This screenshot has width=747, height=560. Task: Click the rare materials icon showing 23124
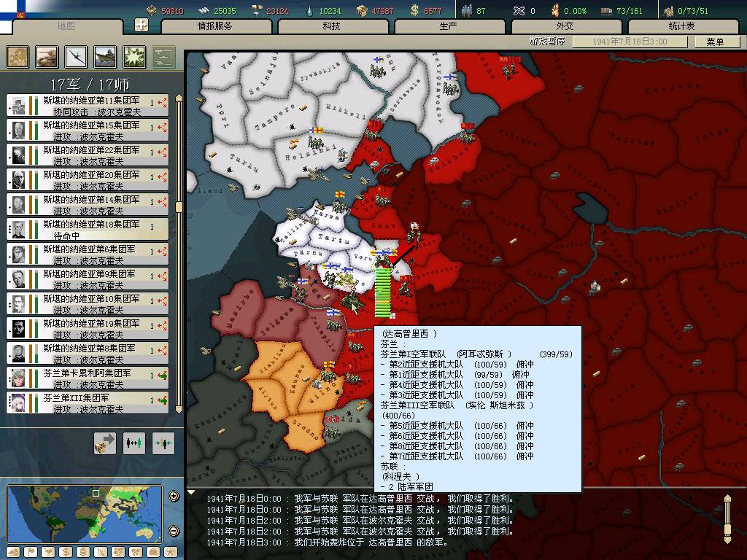coord(257,10)
